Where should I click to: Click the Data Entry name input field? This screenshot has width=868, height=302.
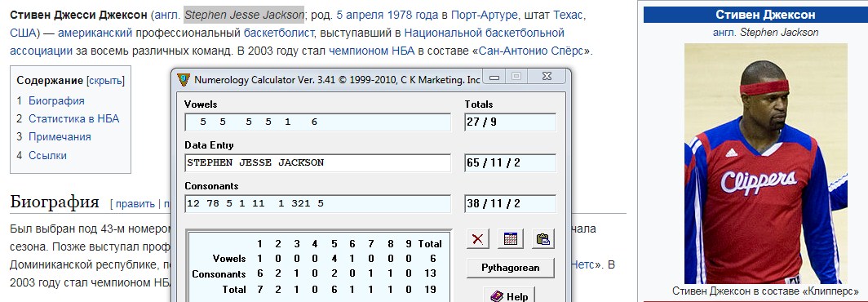pyautogui.click(x=318, y=163)
